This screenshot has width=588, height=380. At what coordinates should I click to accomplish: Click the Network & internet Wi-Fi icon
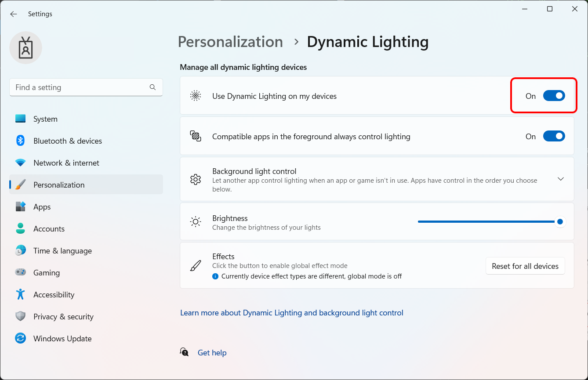(21, 163)
